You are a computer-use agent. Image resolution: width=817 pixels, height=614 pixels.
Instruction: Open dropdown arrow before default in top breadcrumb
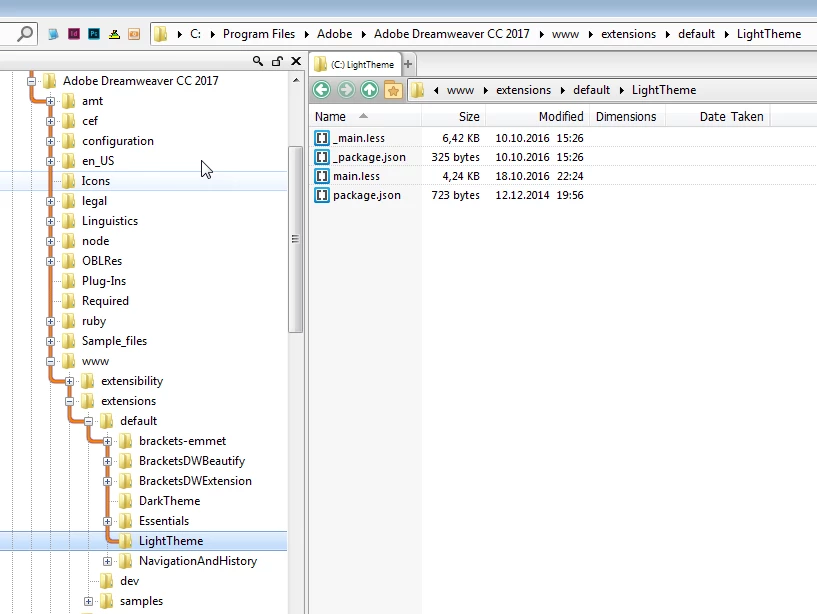click(667, 34)
